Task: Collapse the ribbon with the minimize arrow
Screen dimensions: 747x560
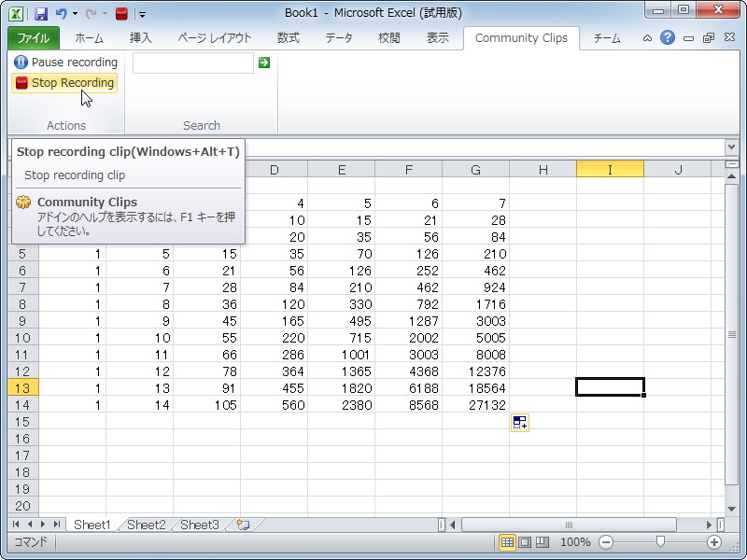Action: (x=646, y=37)
